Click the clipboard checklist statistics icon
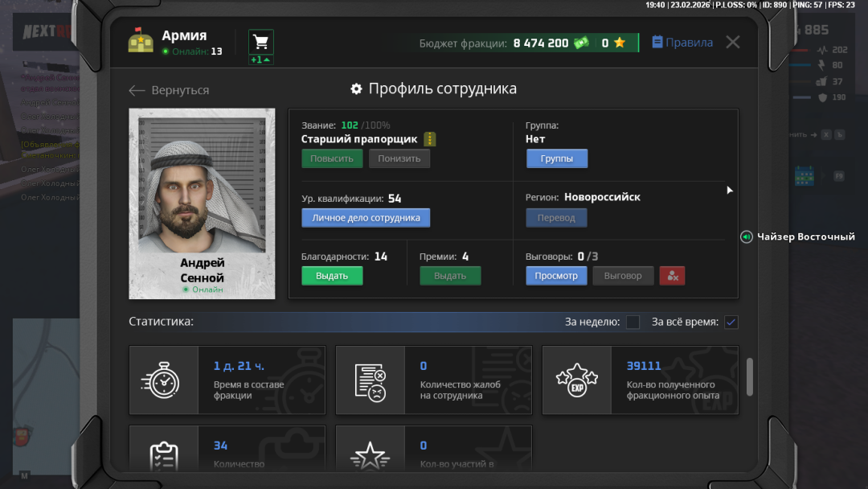Viewport: 868px width, 489px height. [163, 456]
